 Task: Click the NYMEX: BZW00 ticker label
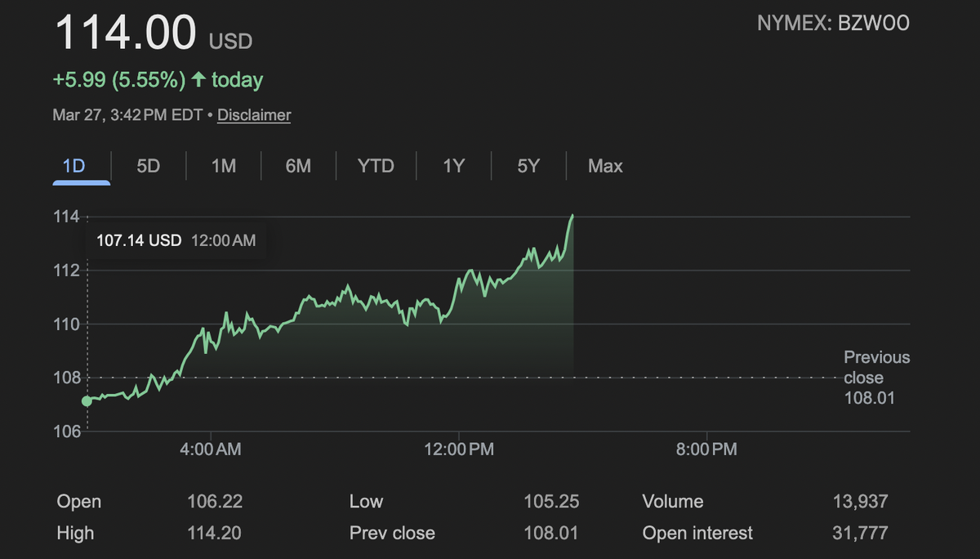coord(833,23)
